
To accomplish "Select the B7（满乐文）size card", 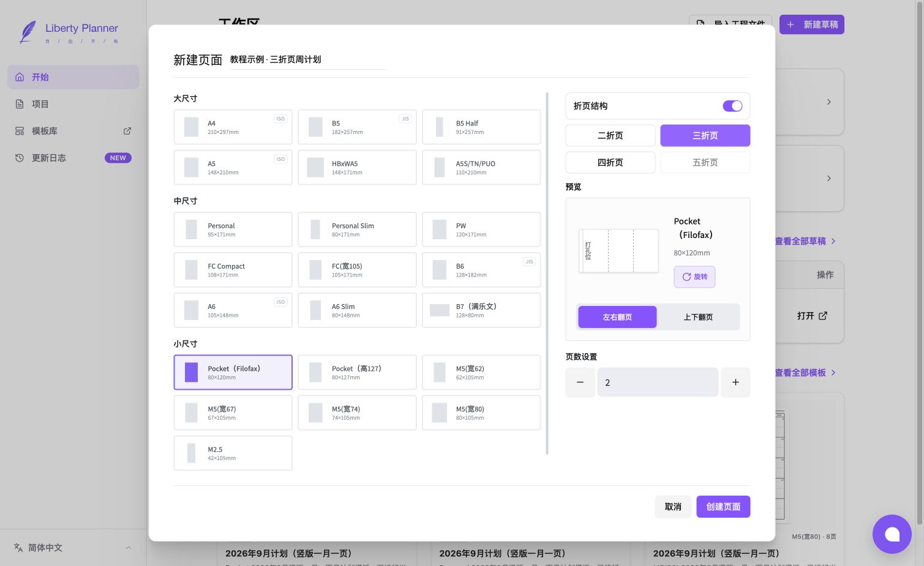I will 481,310.
